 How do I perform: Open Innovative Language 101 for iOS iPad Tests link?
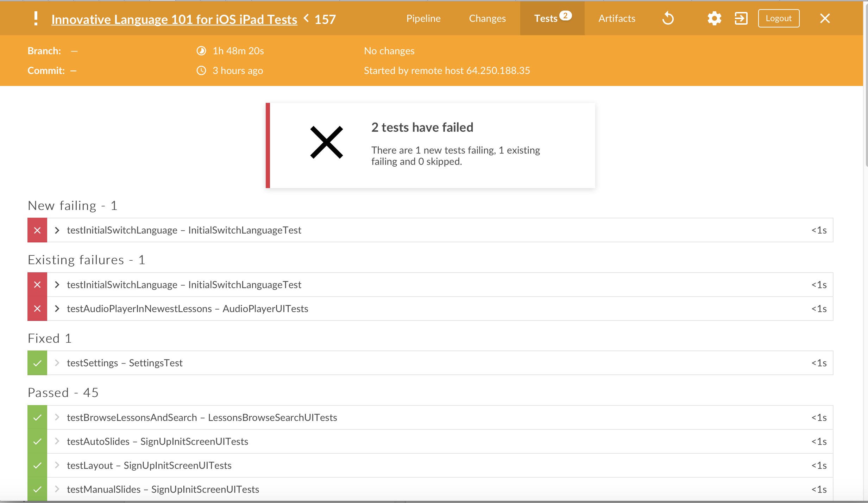174,19
